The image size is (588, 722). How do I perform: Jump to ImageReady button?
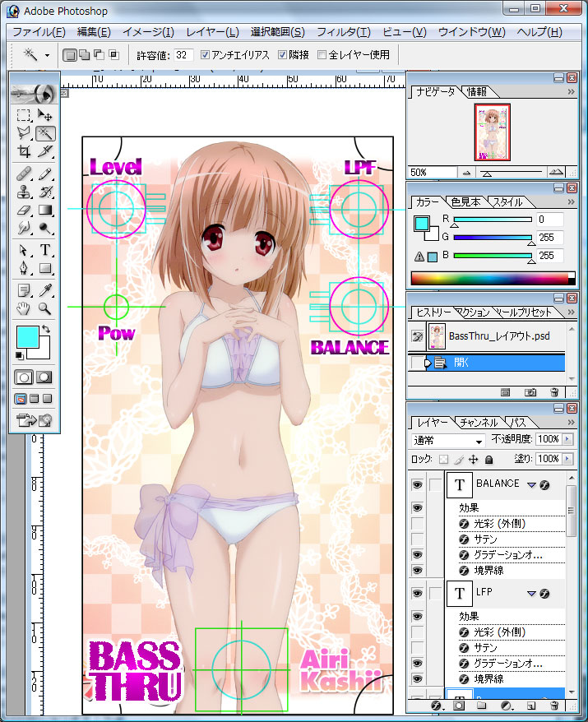[35, 420]
